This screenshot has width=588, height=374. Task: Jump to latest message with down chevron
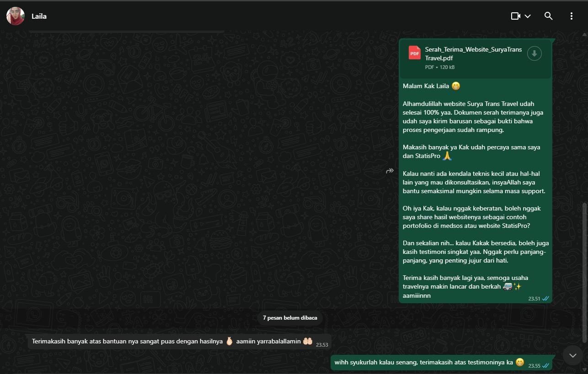[x=573, y=355]
